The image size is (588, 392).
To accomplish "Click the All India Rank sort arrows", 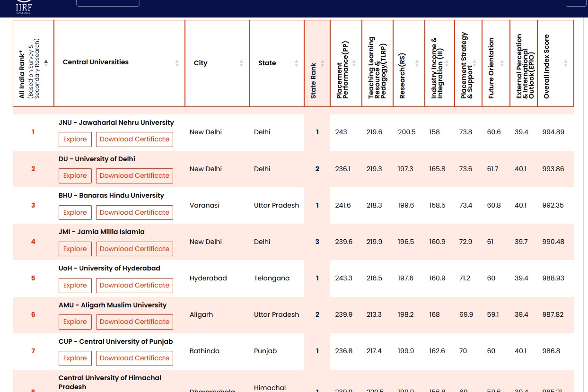I will pos(46,63).
